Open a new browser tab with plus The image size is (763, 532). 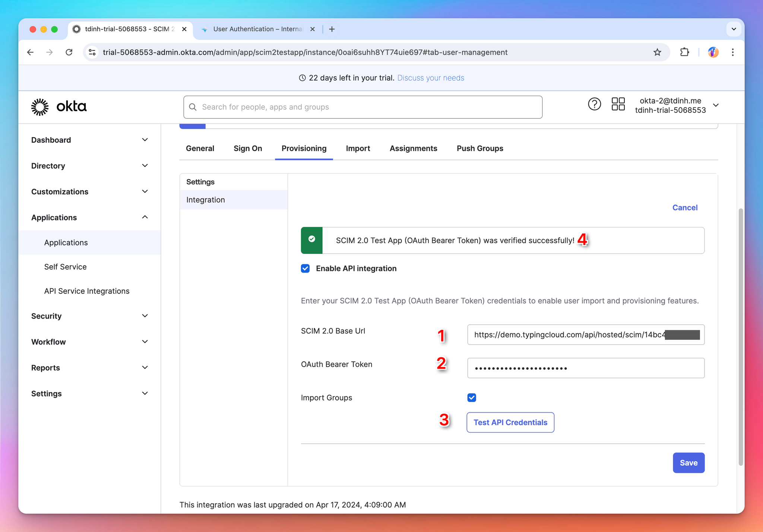click(332, 29)
